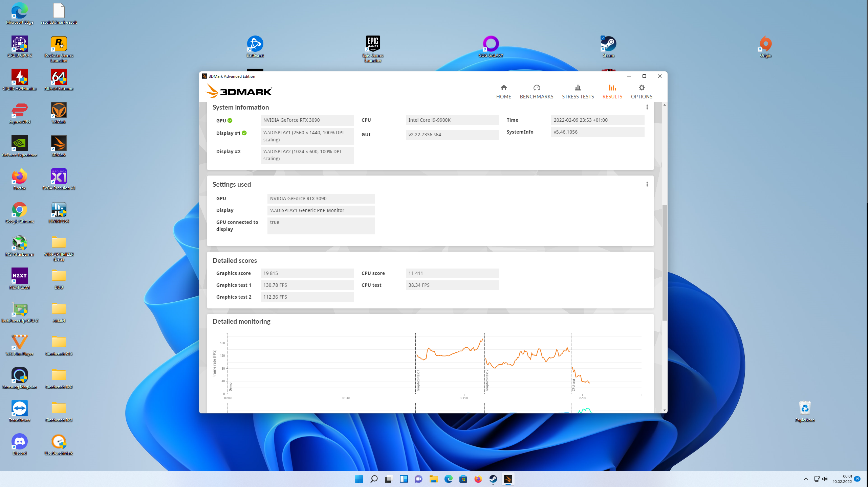Viewport: 868px width, 487px height.
Task: Open the OPTIONS gear icon
Action: click(x=641, y=88)
